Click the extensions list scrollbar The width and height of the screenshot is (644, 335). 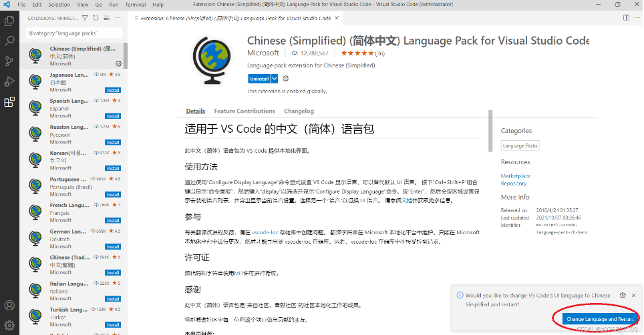point(126,55)
